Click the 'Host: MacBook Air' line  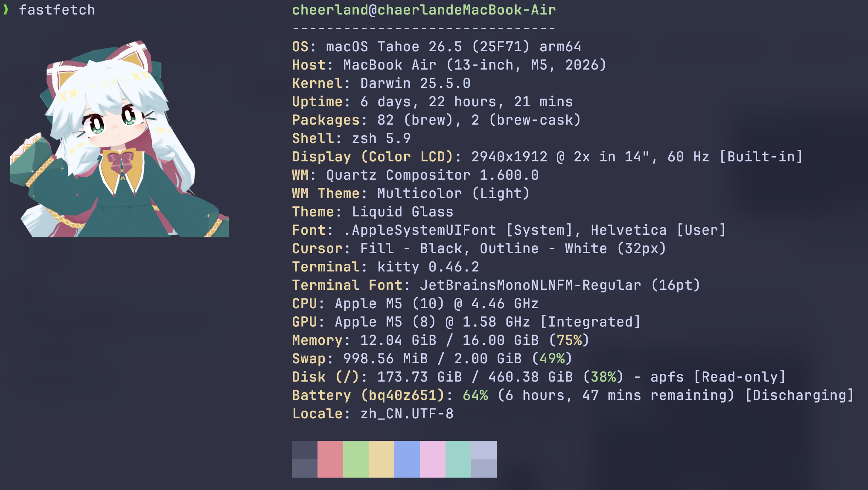pyautogui.click(x=449, y=65)
